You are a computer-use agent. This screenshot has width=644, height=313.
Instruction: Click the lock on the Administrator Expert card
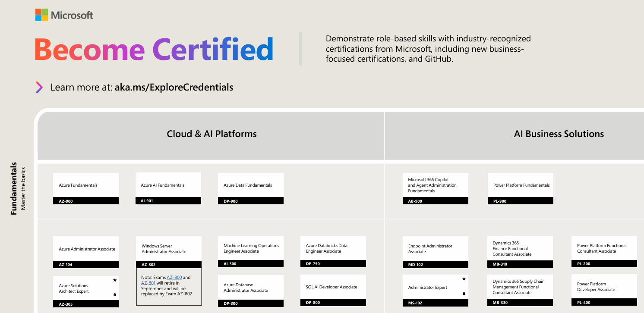click(x=464, y=294)
